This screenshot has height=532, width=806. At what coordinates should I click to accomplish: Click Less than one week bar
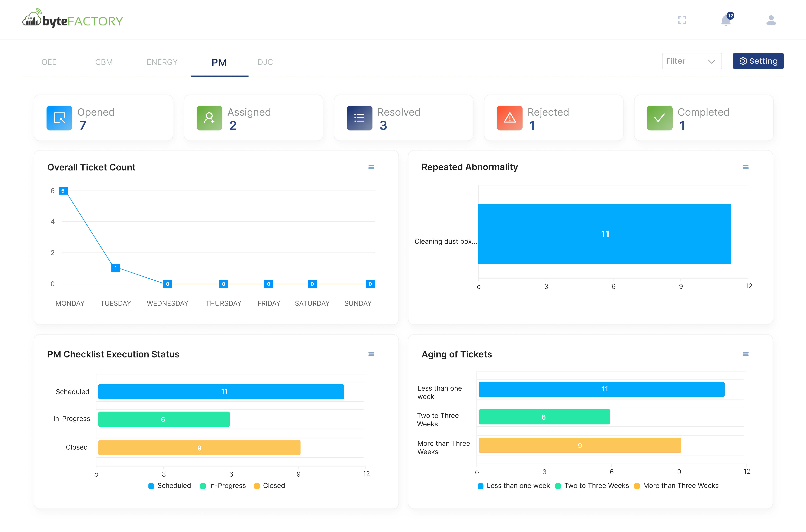[x=601, y=389]
